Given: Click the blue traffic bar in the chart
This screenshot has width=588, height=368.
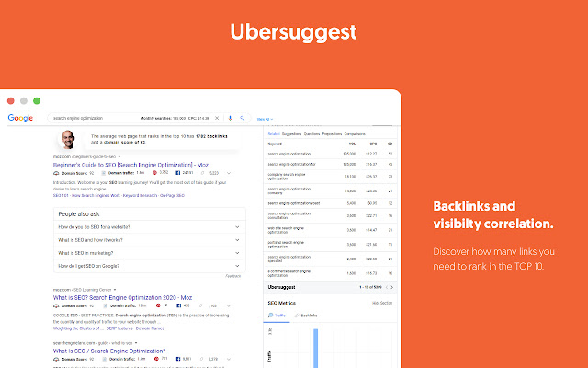Looking at the screenshot, I should click(x=316, y=349).
